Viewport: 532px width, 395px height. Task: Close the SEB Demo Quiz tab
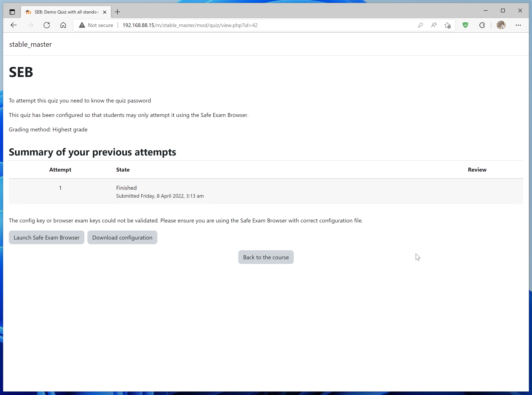[105, 12]
